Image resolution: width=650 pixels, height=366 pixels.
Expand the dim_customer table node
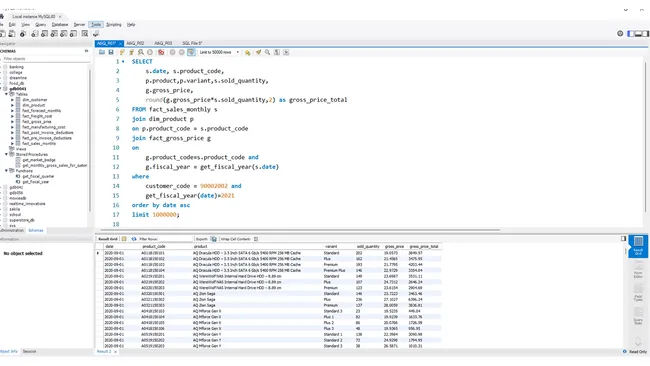pos(12,100)
